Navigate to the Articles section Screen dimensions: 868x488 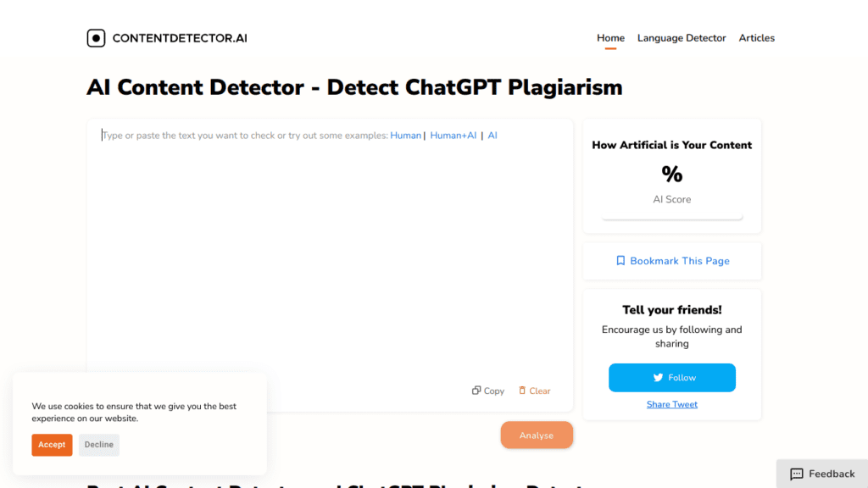pos(756,37)
